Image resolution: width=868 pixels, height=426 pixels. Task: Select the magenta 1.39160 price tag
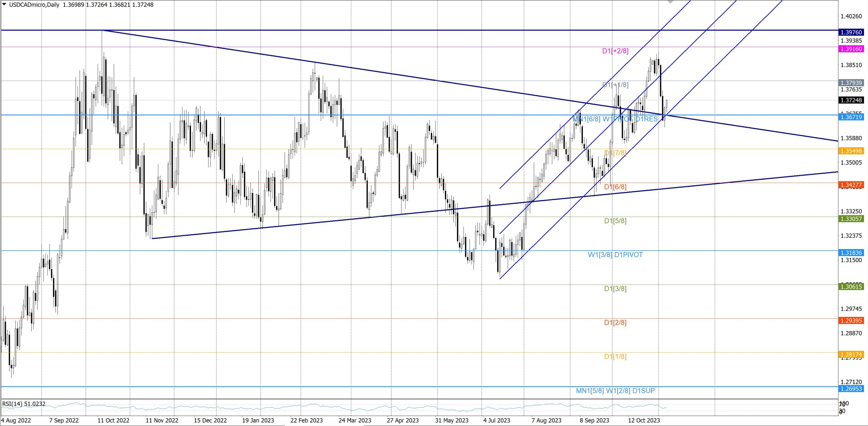pyautogui.click(x=851, y=49)
